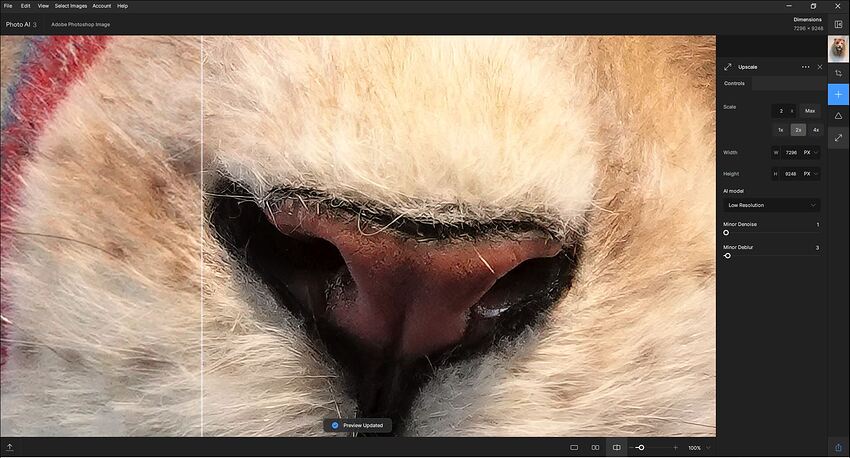This screenshot has width=850, height=458.
Task: Switch to single image view
Action: click(574, 447)
